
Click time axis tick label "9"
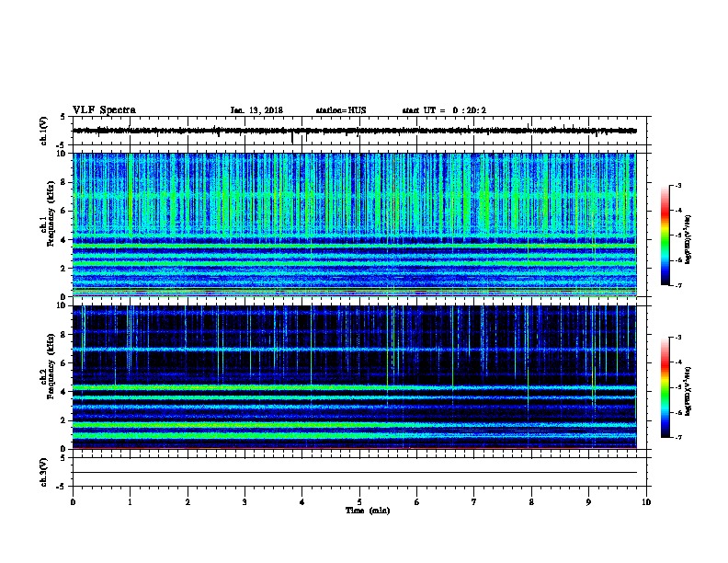tap(588, 501)
